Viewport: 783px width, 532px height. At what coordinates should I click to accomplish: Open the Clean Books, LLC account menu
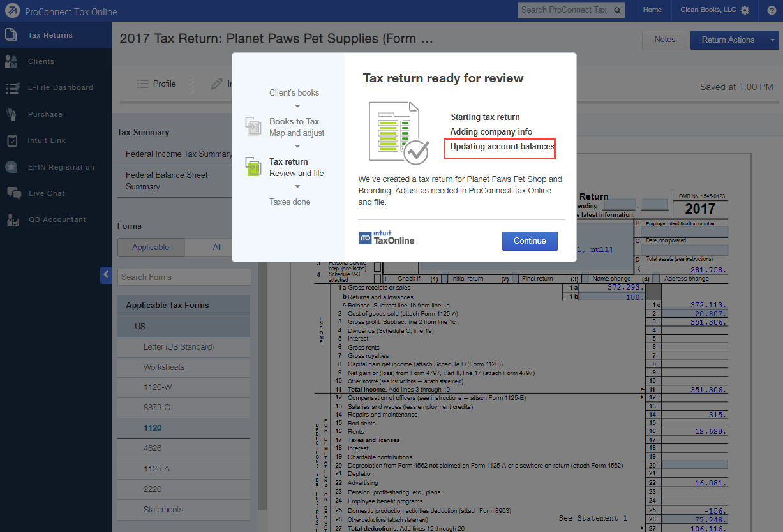pos(708,10)
